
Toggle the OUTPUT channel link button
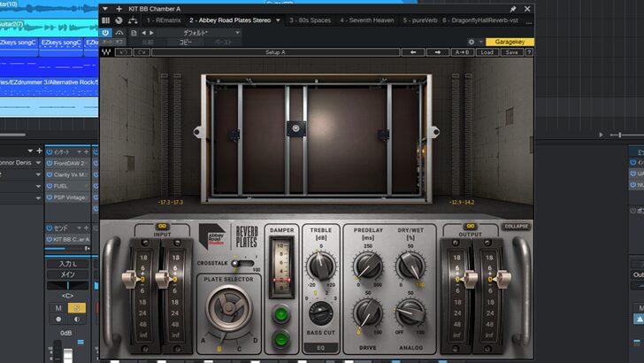471,227
